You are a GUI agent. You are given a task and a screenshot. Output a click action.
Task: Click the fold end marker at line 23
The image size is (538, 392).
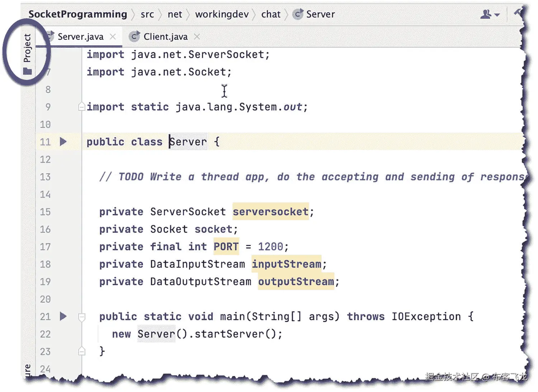click(x=81, y=351)
